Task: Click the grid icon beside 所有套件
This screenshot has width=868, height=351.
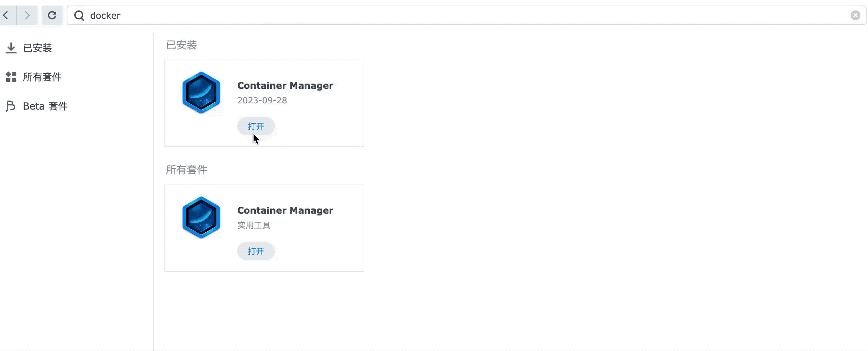Action: point(11,77)
